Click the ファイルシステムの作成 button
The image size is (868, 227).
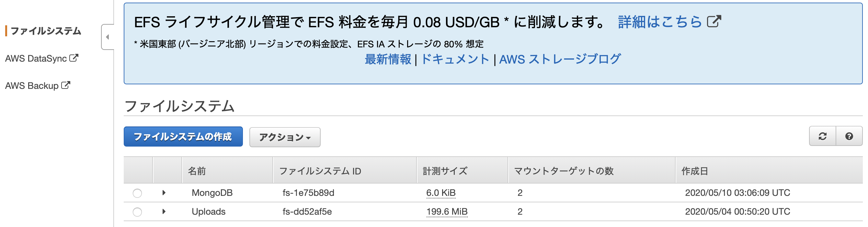click(x=183, y=137)
